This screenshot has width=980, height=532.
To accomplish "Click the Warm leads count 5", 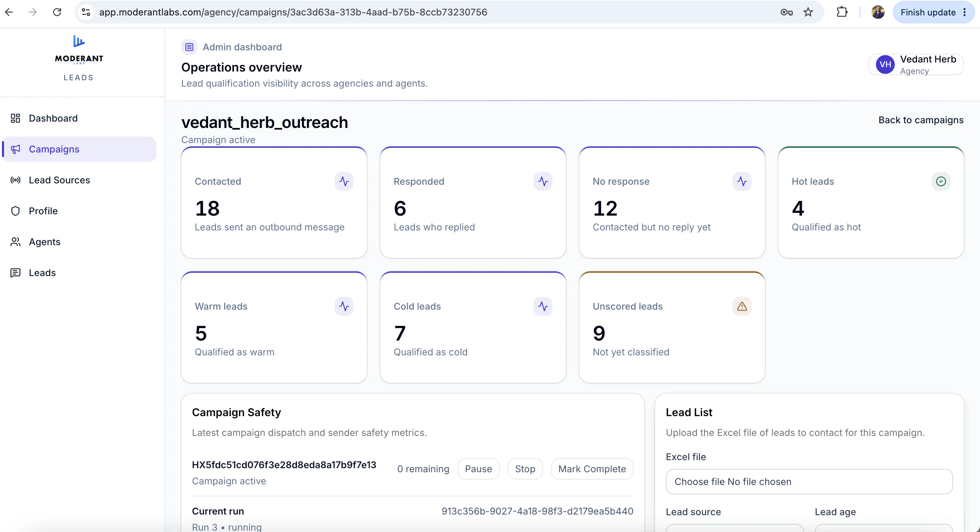I will [x=201, y=333].
